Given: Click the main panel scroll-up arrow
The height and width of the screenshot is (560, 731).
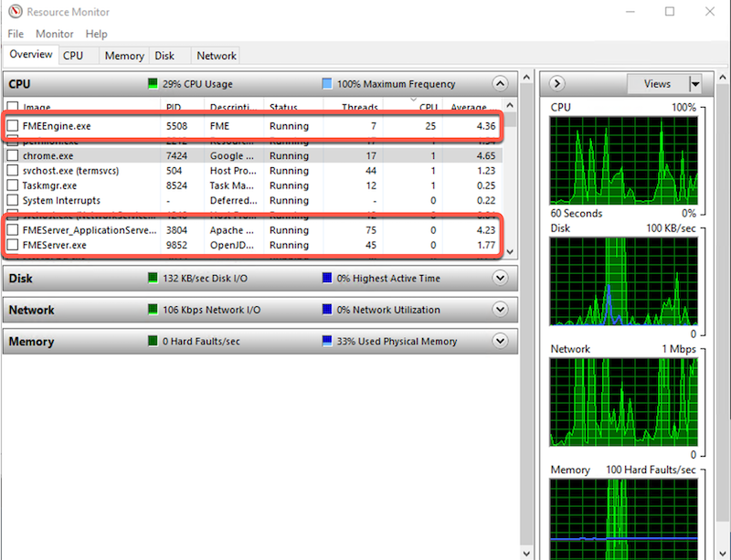Looking at the screenshot, I should [527, 77].
